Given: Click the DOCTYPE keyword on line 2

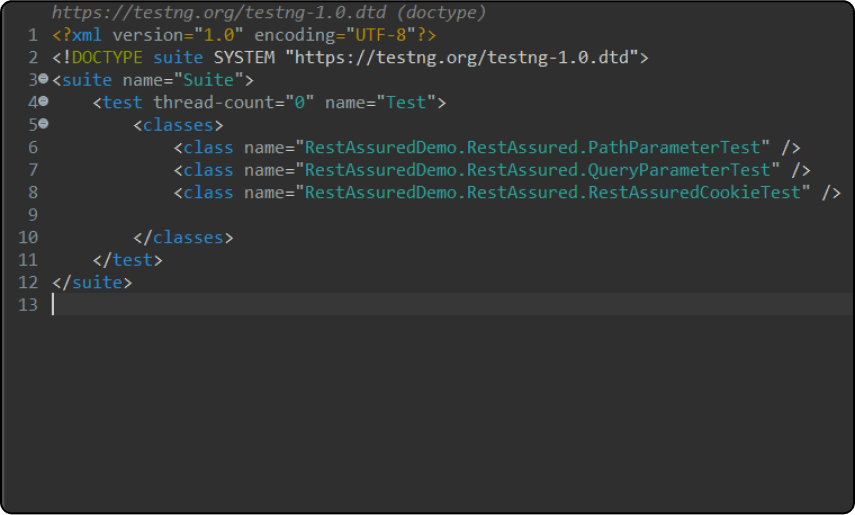Looking at the screenshot, I should coord(107,57).
